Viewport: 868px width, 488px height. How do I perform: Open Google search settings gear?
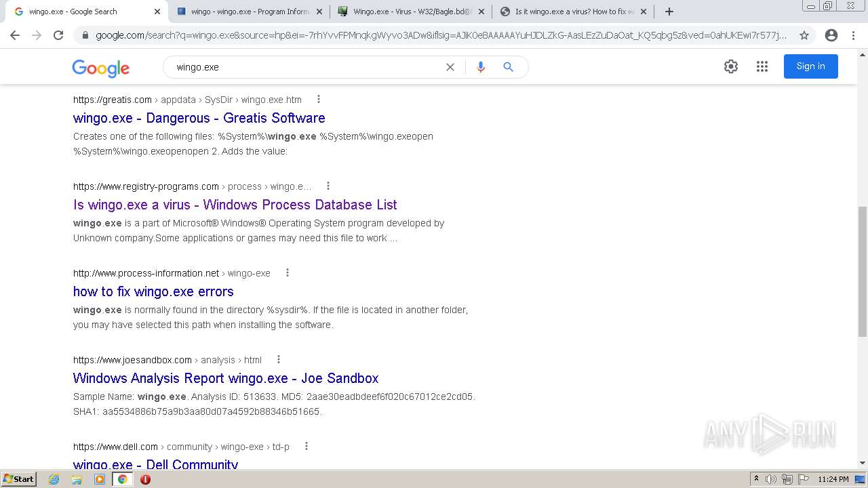click(731, 66)
